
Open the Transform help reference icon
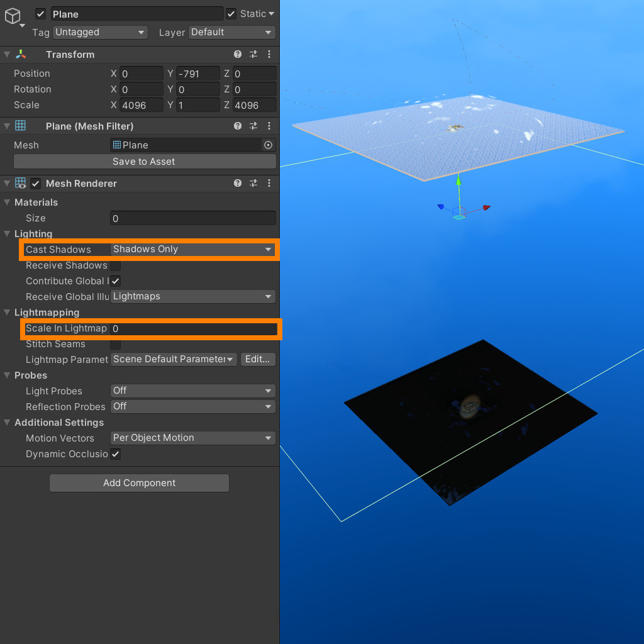[237, 54]
